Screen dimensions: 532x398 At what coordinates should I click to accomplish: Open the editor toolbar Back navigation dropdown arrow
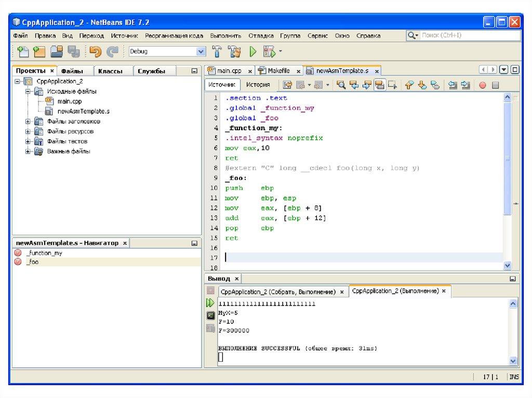309,85
